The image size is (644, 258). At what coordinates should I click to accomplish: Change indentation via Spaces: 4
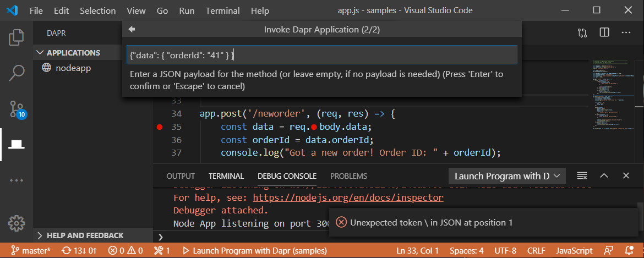click(467, 251)
